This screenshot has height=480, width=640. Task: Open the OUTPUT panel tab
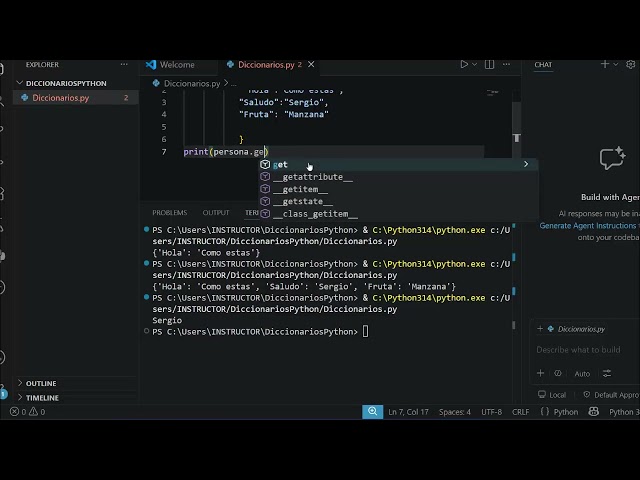coord(216,213)
